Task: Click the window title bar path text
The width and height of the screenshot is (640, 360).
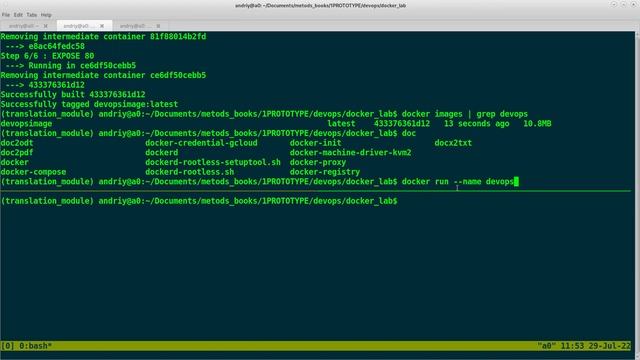Action: pos(320,5)
